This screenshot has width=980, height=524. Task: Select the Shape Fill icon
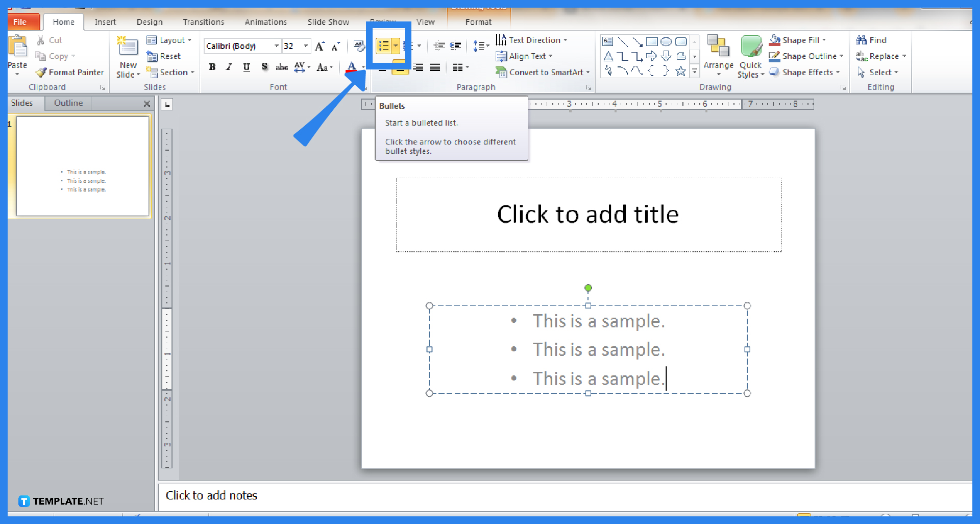(x=775, y=40)
